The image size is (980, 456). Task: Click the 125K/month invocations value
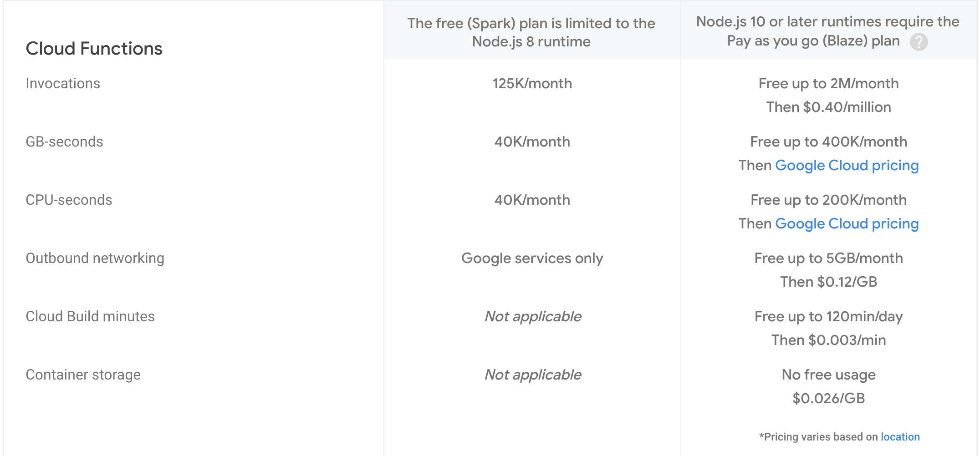click(532, 83)
